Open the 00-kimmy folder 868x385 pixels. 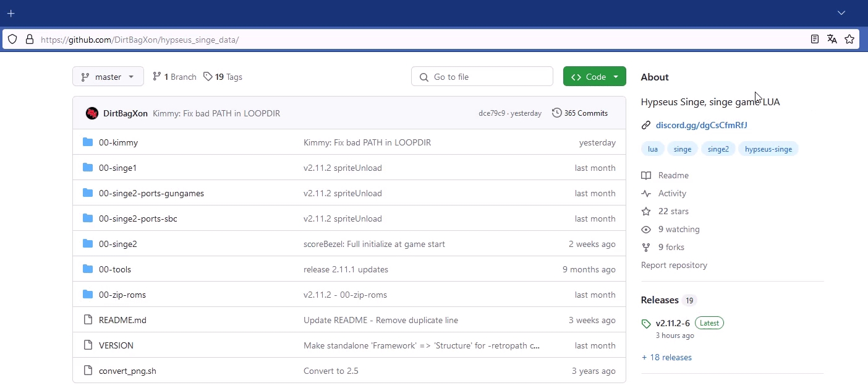[118, 142]
